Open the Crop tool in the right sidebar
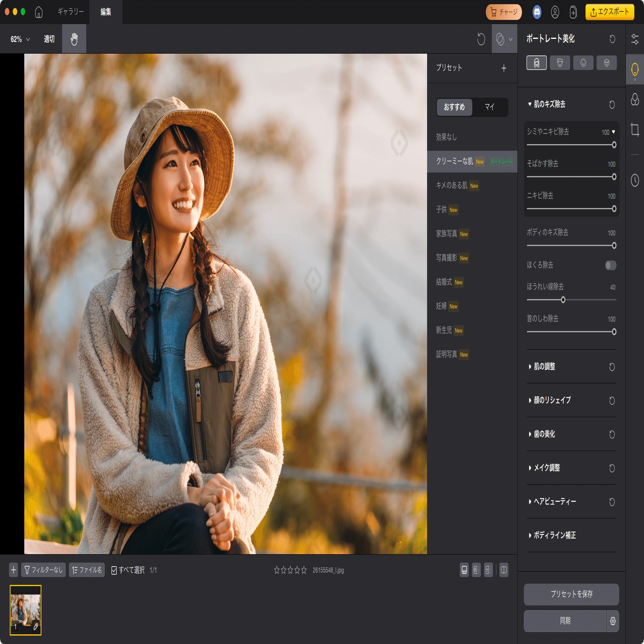The height and width of the screenshot is (644, 644). tap(635, 130)
